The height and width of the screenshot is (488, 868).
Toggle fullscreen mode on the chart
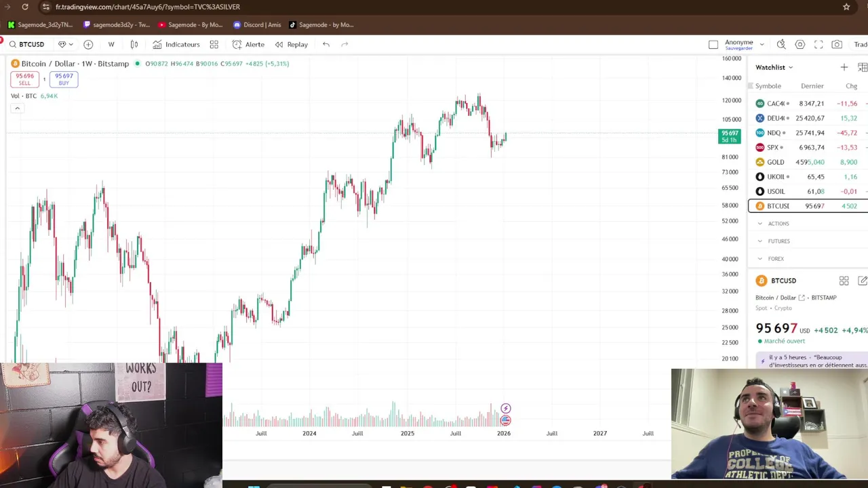click(x=818, y=44)
